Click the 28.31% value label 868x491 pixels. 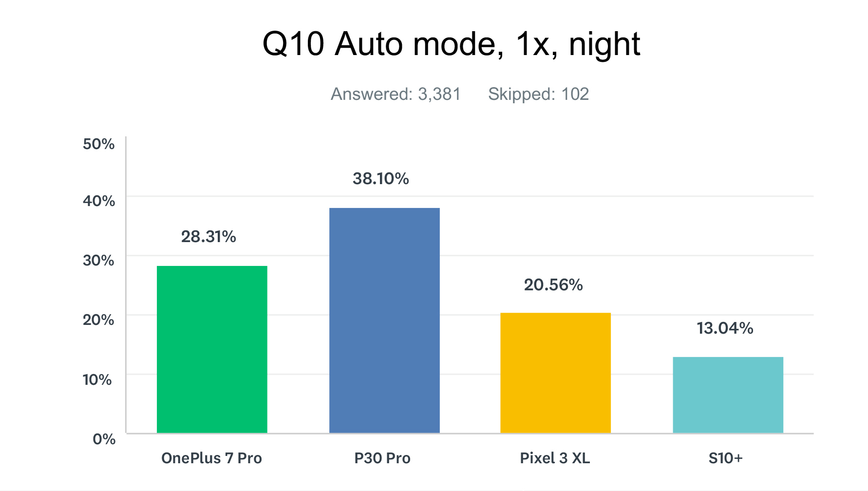point(208,237)
